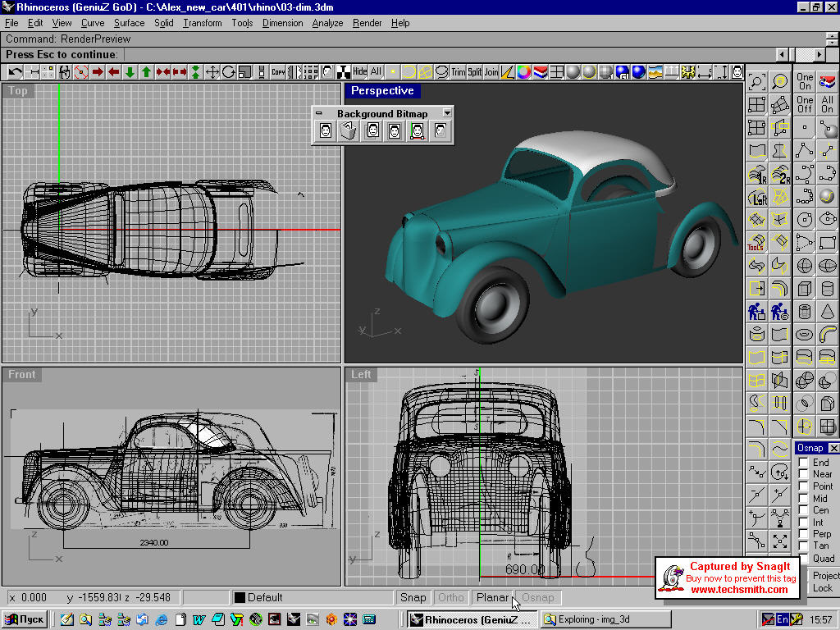Image resolution: width=840 pixels, height=630 pixels.
Task: Open the Background Bitmap toolbar control menu box
Action: (x=319, y=113)
